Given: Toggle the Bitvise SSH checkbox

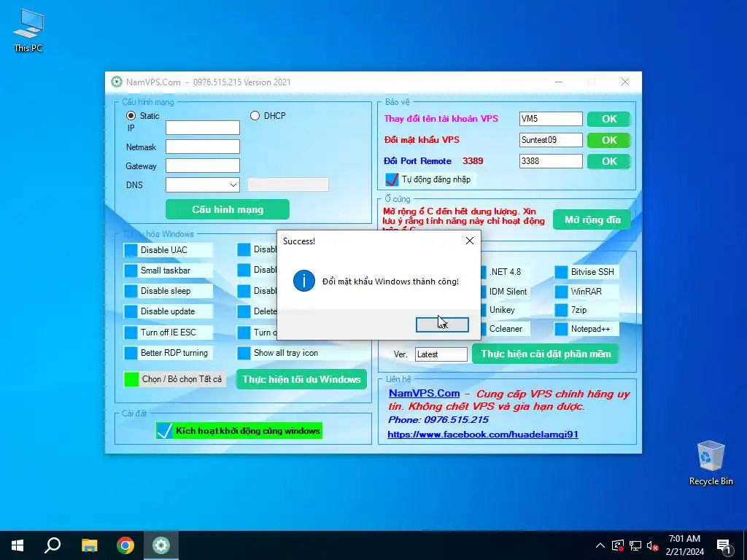Looking at the screenshot, I should tap(561, 272).
